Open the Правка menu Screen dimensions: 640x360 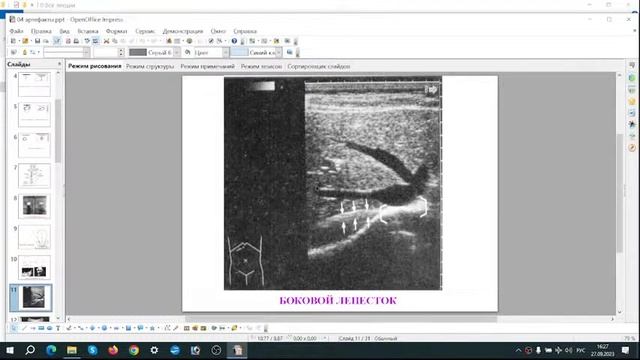tap(41, 31)
